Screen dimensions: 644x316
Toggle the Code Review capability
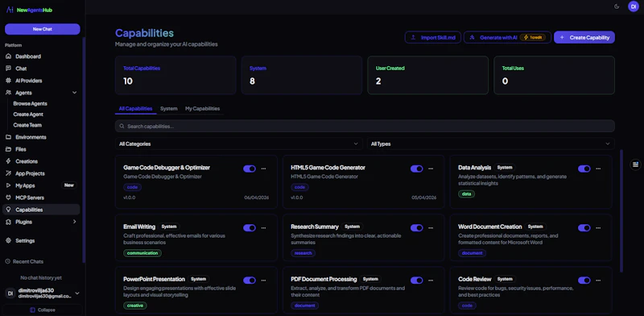584,281
